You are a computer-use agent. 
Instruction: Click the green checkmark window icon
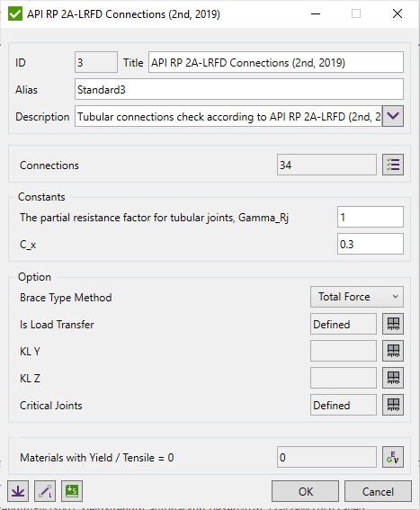(x=15, y=14)
